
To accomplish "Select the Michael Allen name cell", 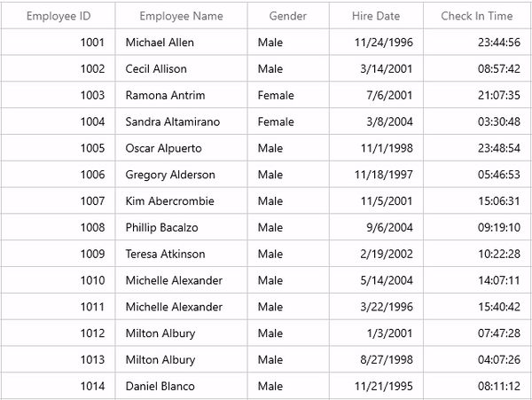I will point(160,43).
